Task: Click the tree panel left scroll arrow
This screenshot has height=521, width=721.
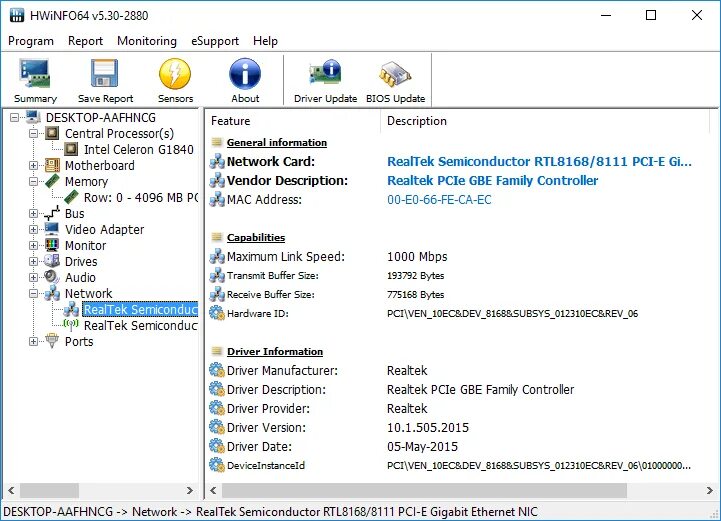Action: click(x=11, y=490)
